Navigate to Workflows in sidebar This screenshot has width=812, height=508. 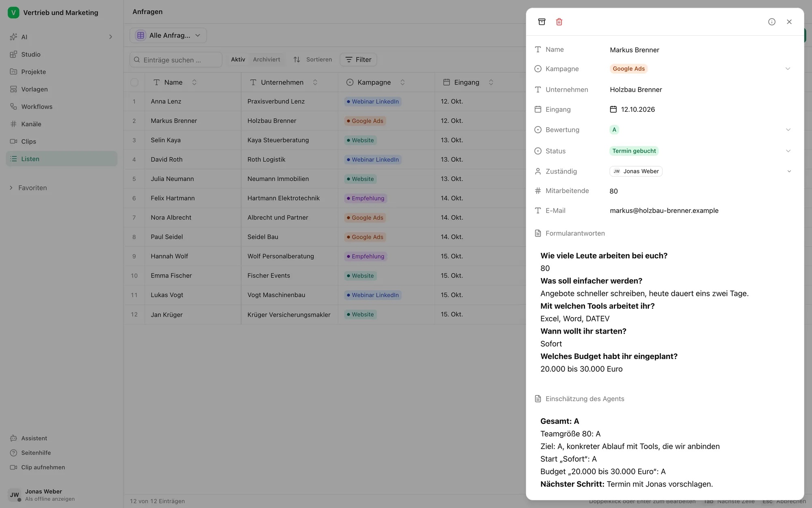point(61,107)
